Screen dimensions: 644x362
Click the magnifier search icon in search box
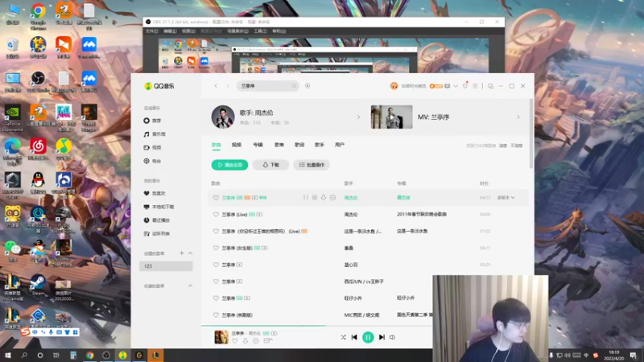coord(294,86)
